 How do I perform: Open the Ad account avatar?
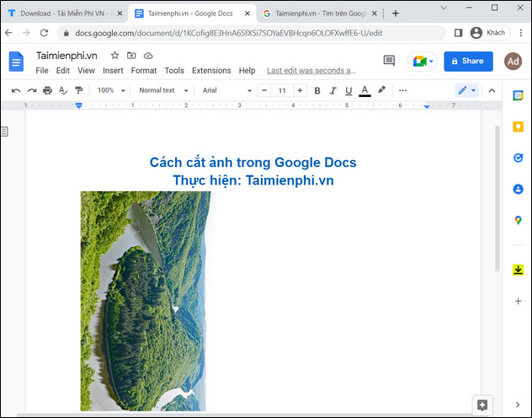pyautogui.click(x=513, y=62)
